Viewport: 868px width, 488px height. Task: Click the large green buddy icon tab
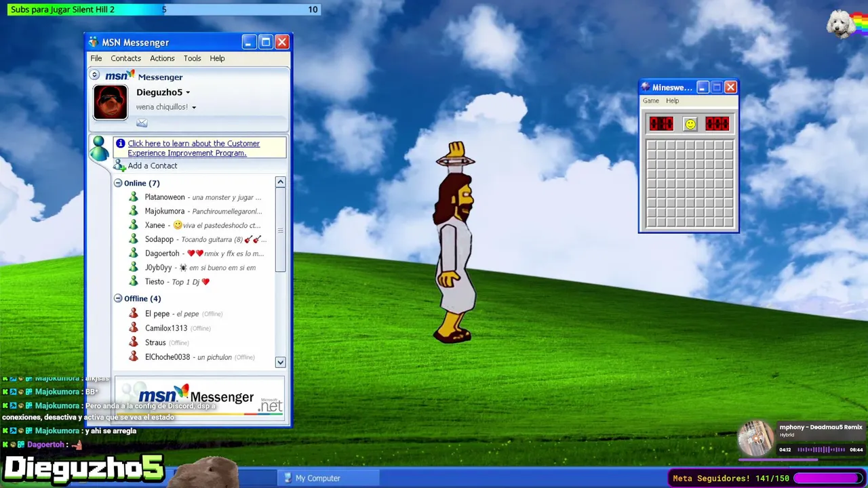click(x=99, y=148)
